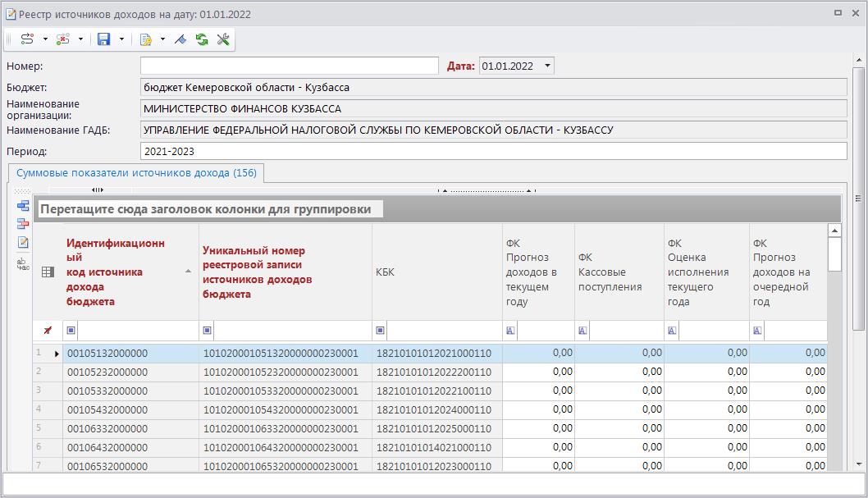Click ФК Оценка исполнения текущего года header
Image resolution: width=868 pixels, height=498 pixels.
point(707,272)
